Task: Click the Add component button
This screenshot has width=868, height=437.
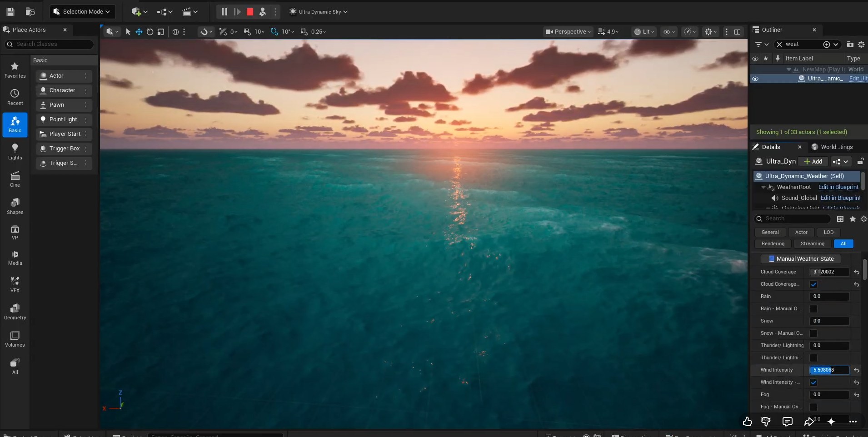Action: 813,161
